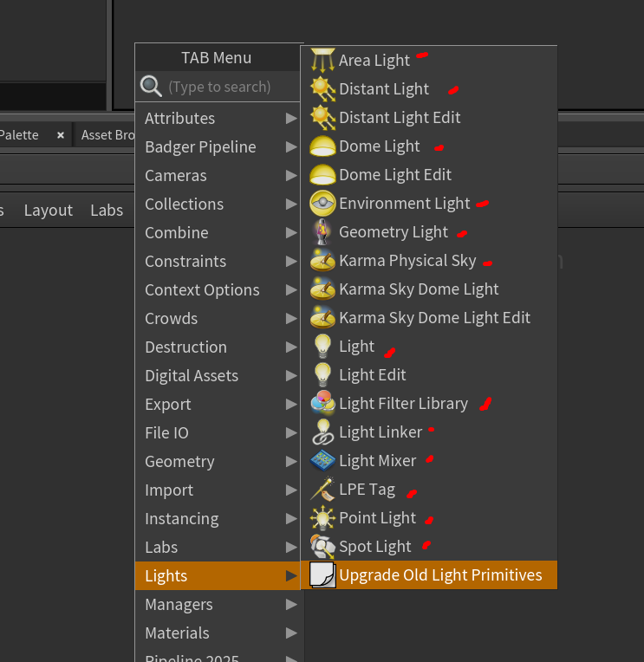Screen dimensions: 644x662
Task: Open the Layout menu
Action: [48, 211]
